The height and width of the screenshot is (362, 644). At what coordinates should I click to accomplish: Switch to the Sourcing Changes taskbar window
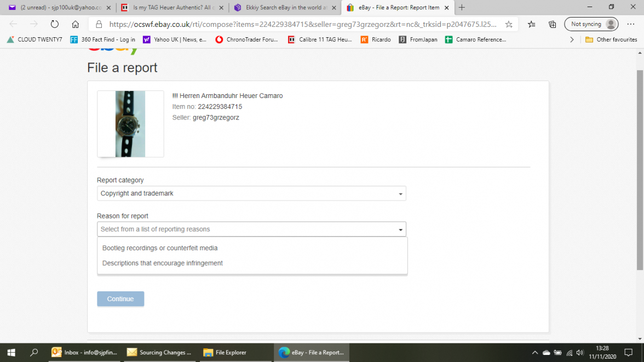pyautogui.click(x=160, y=353)
